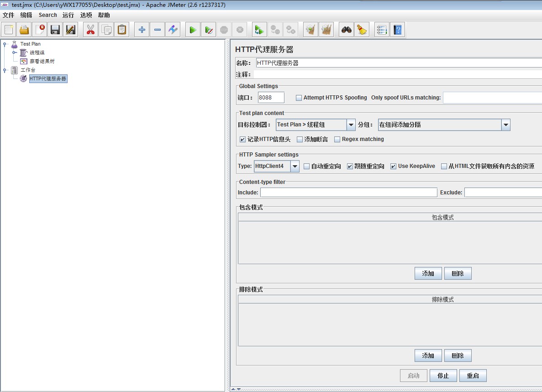Viewport: 542px width, 392px height.
Task: Collapse all nodes with the minus icon
Action: click(157, 30)
